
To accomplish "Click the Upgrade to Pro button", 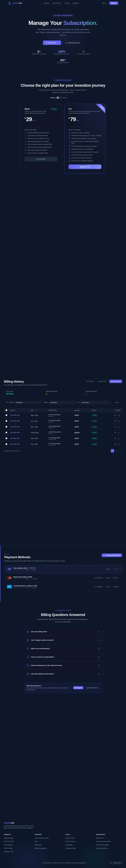I will pos(85,167).
